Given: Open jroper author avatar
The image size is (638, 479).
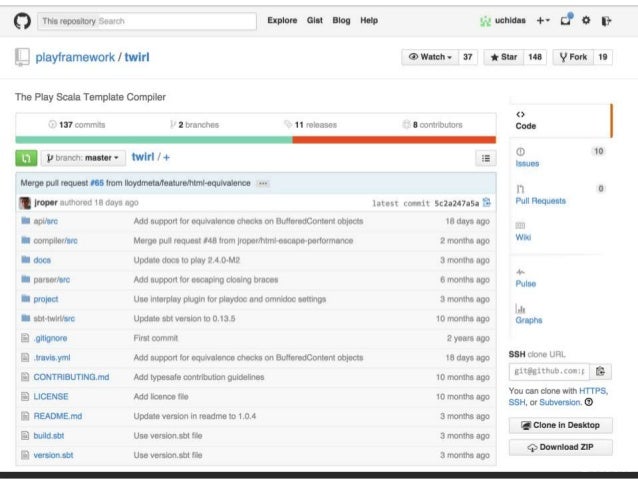Looking at the screenshot, I should (x=25, y=203).
